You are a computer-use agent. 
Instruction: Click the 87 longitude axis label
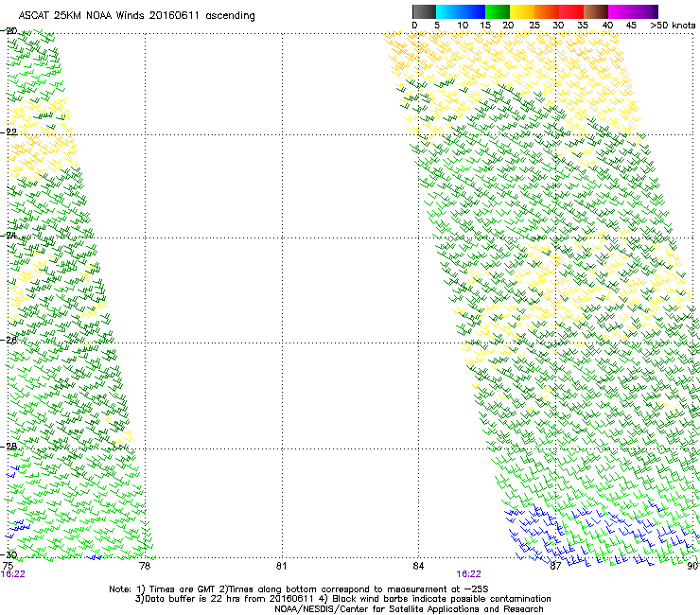[555, 566]
